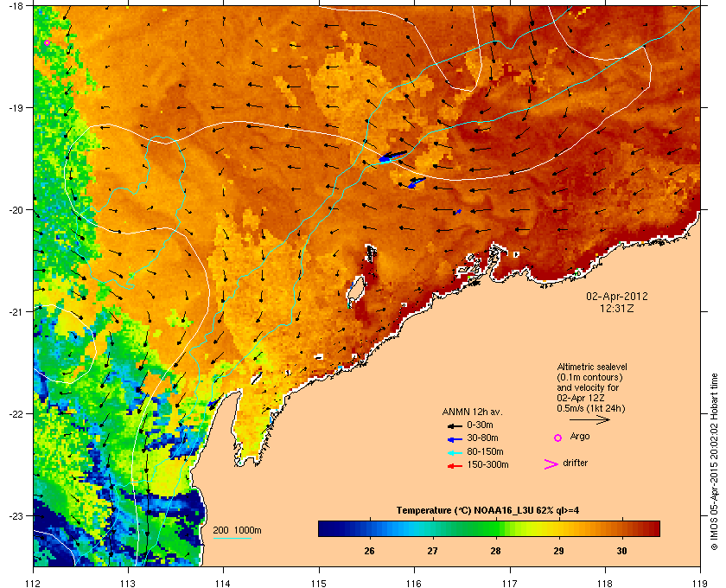Click the magenta drifter symbol in legend
This screenshot has width=726, height=588.
click(x=551, y=464)
